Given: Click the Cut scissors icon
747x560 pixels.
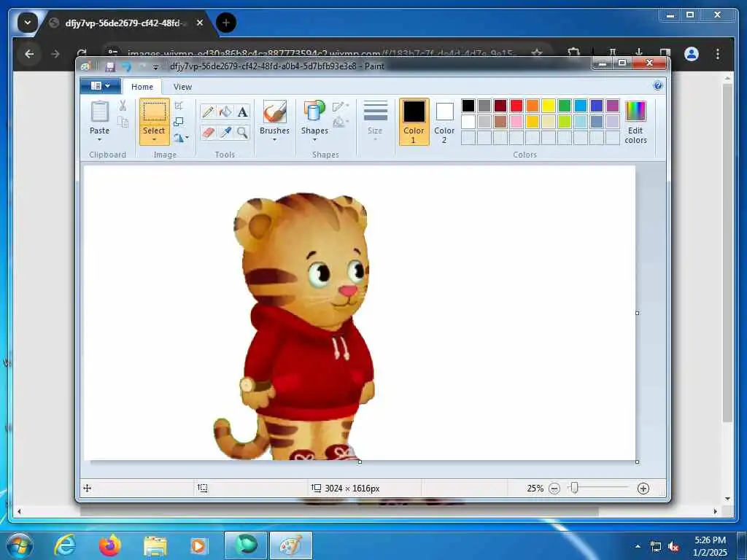Looking at the screenshot, I should [x=123, y=106].
